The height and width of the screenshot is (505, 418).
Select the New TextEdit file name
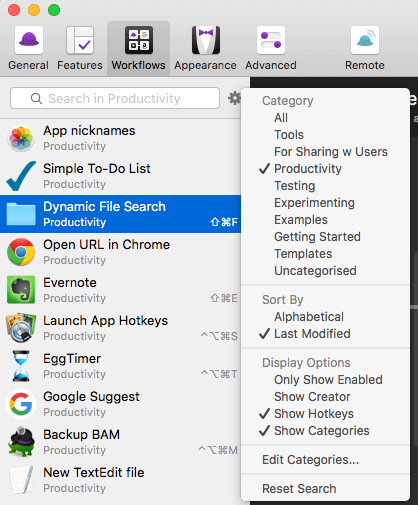94,473
